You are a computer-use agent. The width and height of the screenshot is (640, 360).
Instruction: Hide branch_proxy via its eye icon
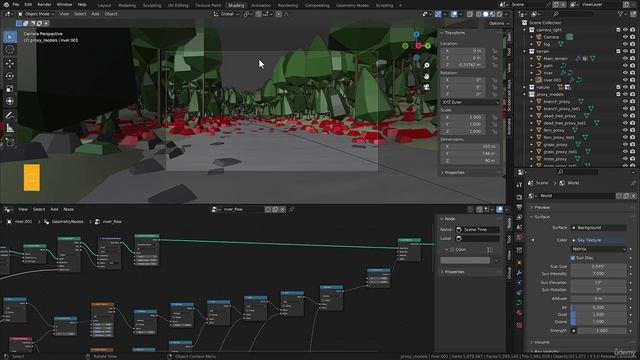(x=625, y=102)
